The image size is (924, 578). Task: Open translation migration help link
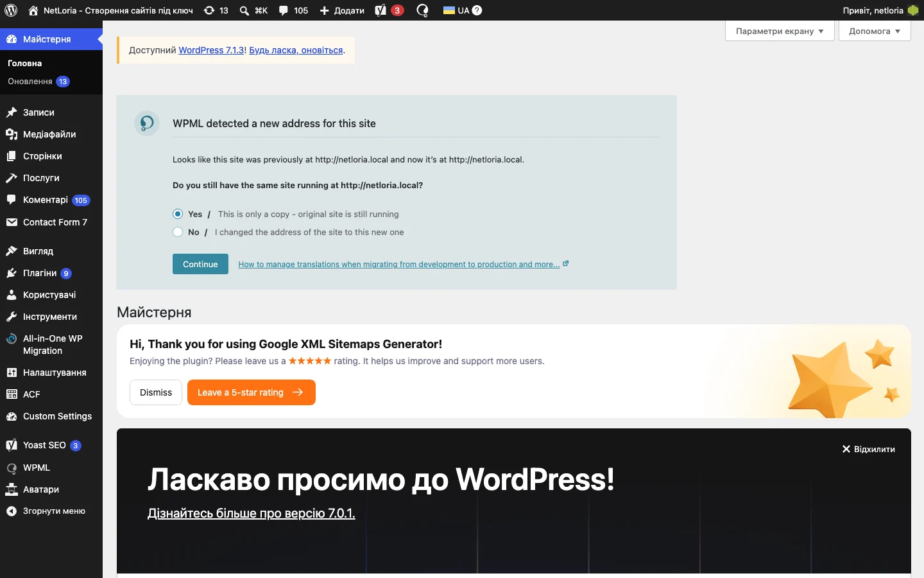point(403,264)
